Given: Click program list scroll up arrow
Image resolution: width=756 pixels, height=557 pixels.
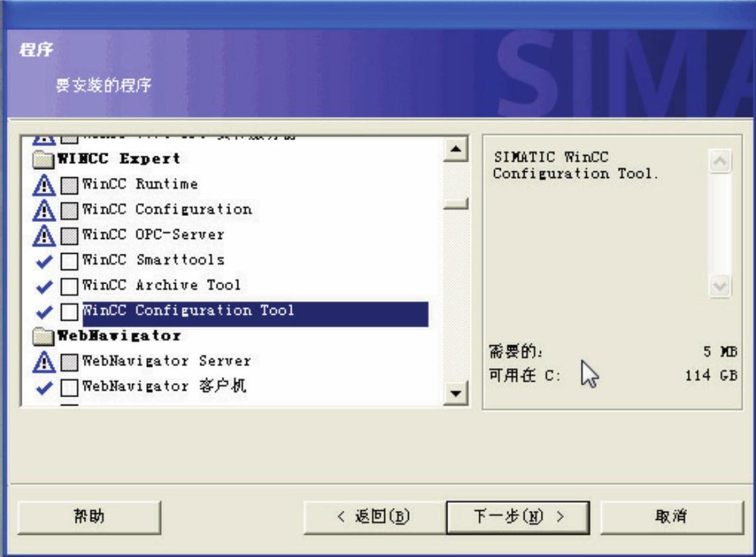Looking at the screenshot, I should coord(455,150).
